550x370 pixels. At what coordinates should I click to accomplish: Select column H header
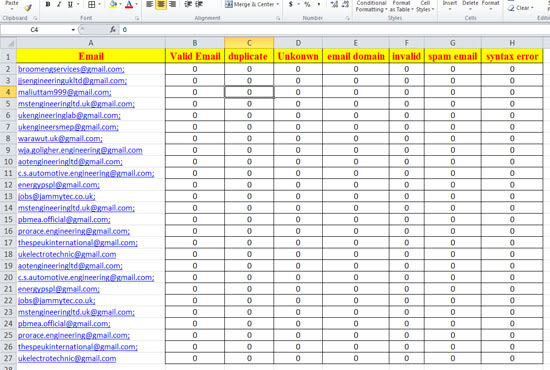pos(512,43)
